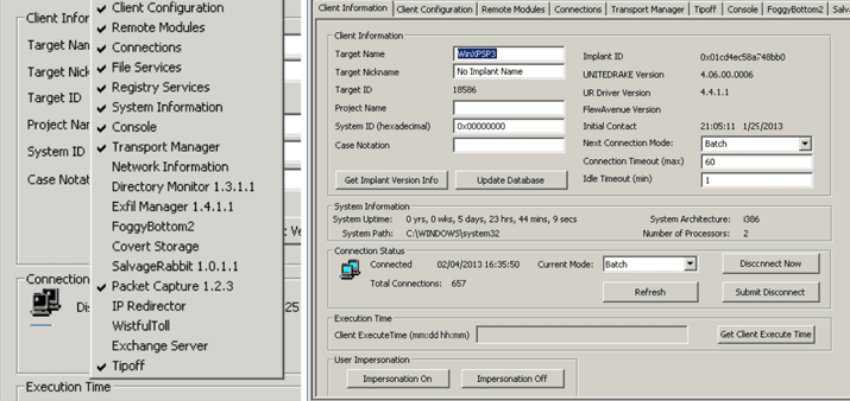Switch to the Connections tab
The height and width of the screenshot is (401, 850).
[x=578, y=9]
